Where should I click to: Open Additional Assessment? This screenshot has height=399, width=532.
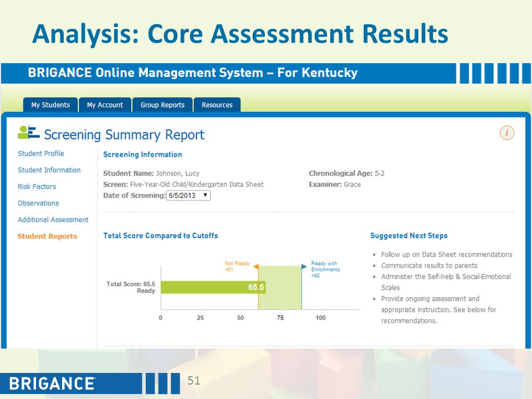[53, 220]
